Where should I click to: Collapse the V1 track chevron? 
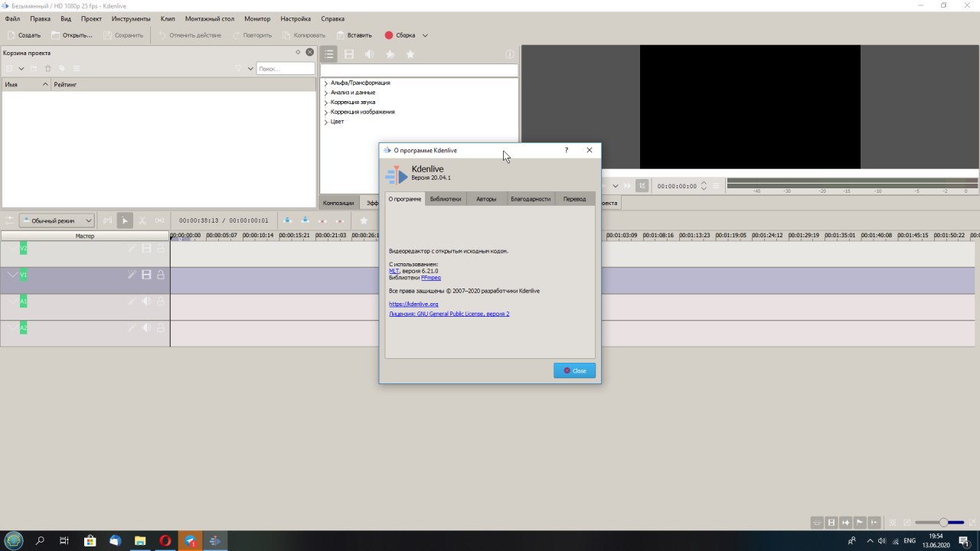point(12,275)
